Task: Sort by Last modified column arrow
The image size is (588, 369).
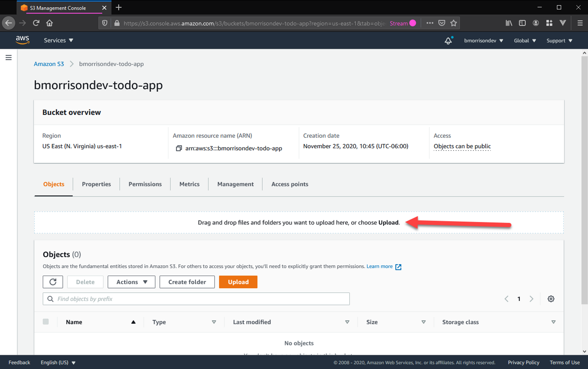Action: [347, 322]
